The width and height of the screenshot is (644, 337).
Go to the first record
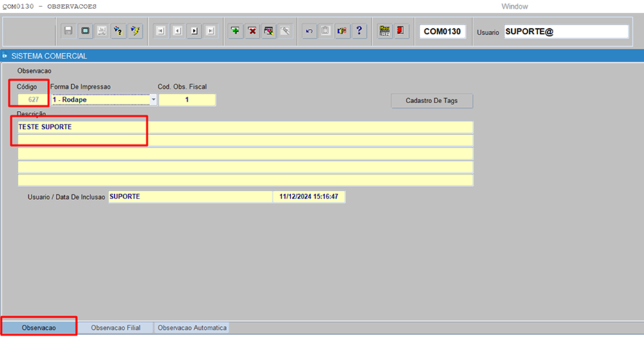[160, 31]
